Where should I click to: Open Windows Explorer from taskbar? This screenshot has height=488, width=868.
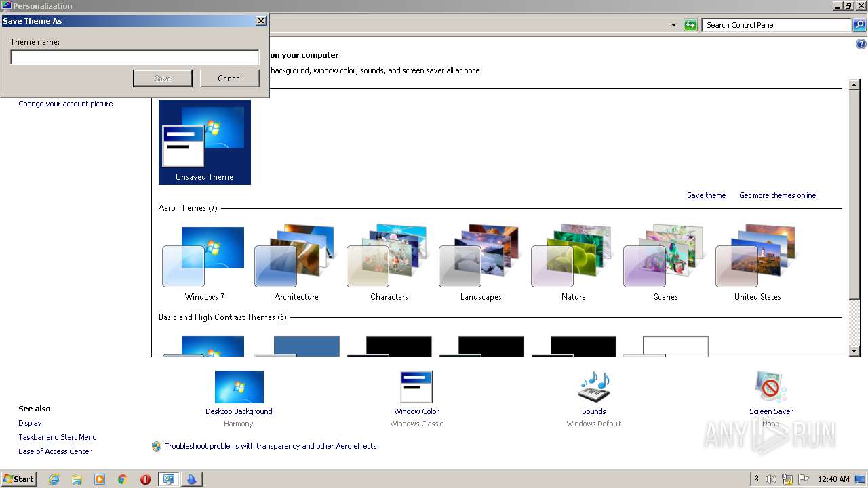[77, 479]
